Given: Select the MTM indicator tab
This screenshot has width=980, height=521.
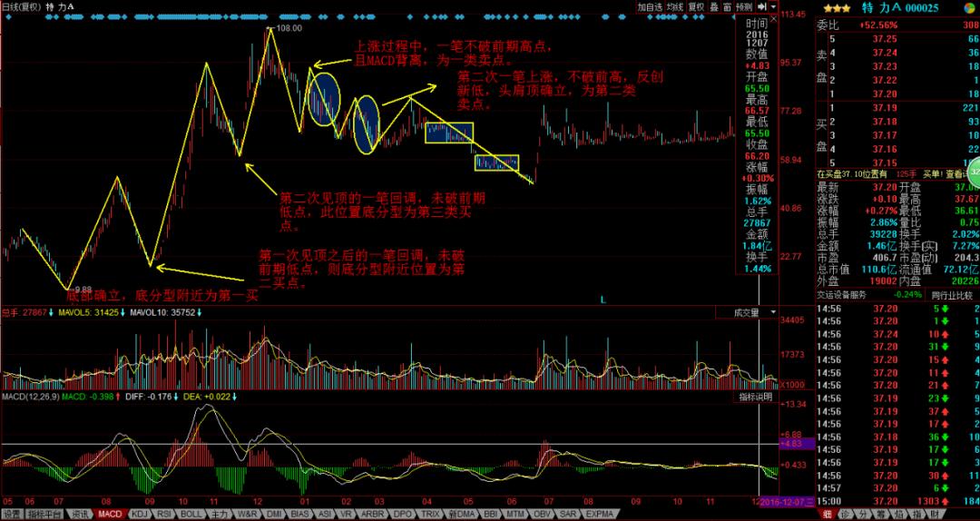Looking at the screenshot, I should [516, 514].
